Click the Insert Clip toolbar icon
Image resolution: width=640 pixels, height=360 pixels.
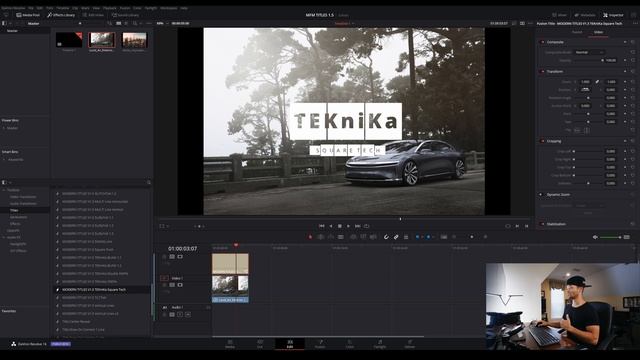353,237
